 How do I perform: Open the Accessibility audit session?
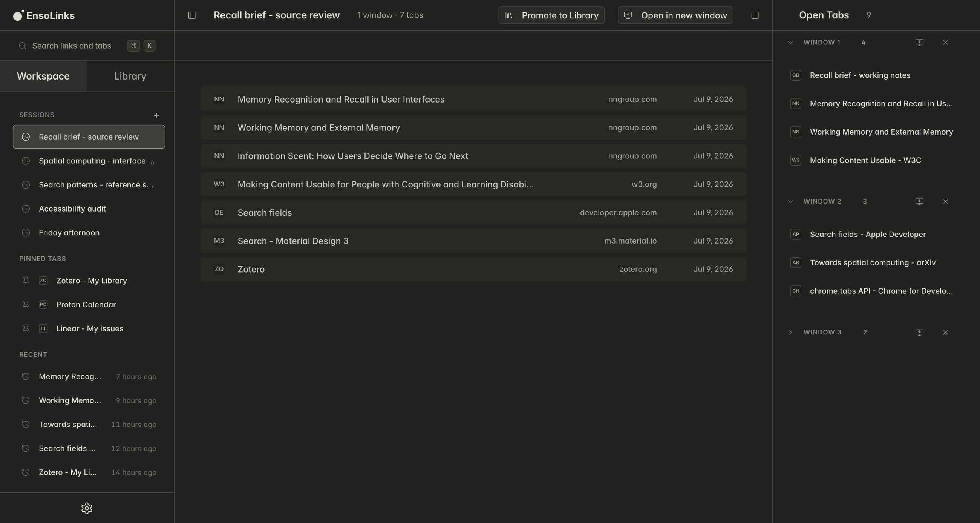click(x=89, y=209)
